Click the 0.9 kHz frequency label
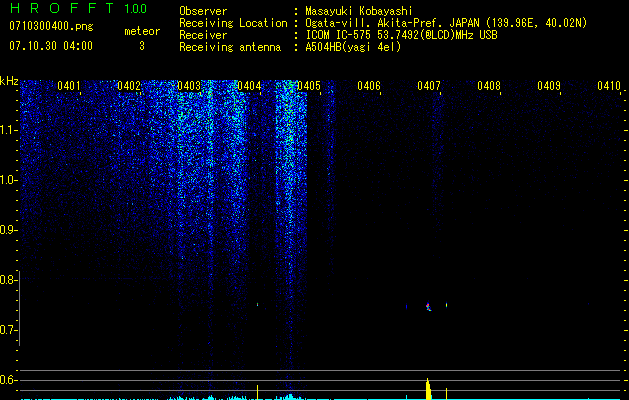629x400 pixels. click(x=8, y=230)
